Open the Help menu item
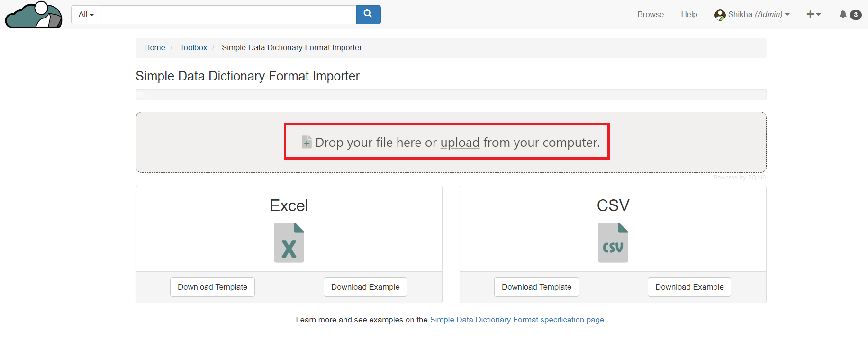This screenshot has width=868, height=339. pos(689,15)
